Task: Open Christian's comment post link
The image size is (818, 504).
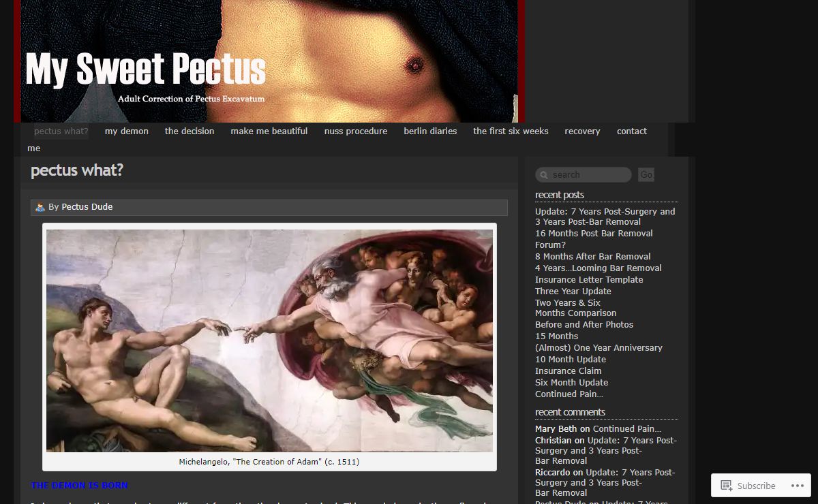Action: 606,451
